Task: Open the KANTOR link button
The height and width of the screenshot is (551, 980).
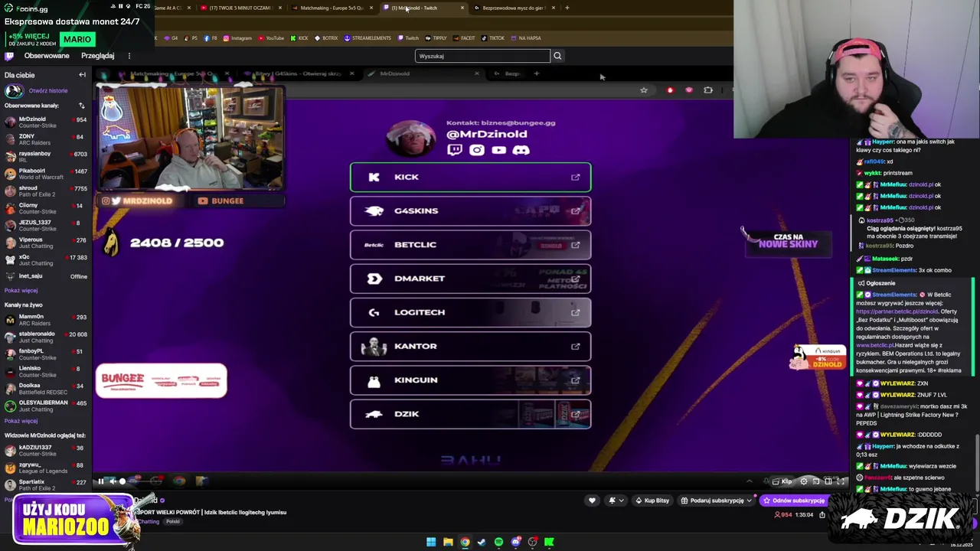Action: 471,346
